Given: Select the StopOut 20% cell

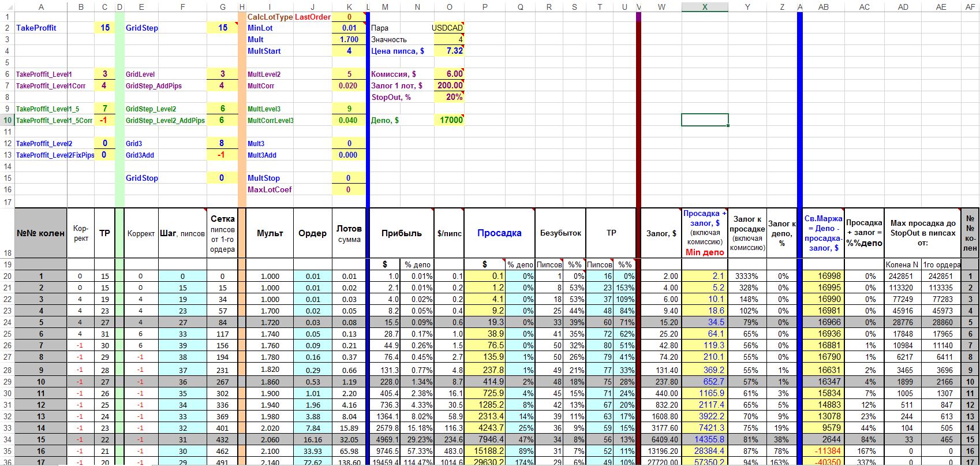Looking at the screenshot, I should [448, 97].
